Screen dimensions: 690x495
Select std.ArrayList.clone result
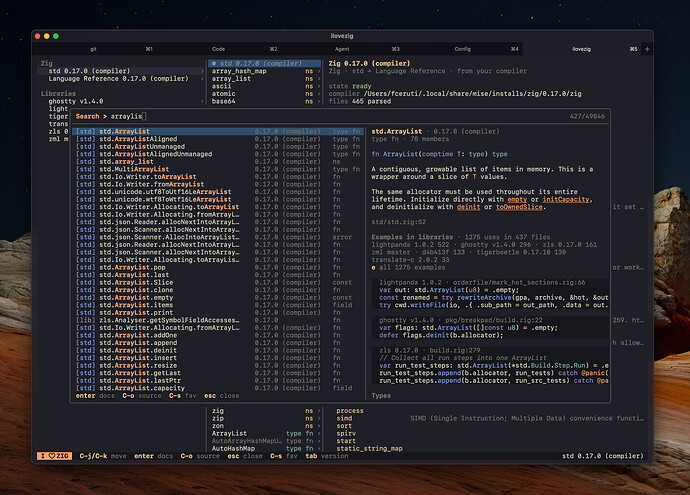218,290
